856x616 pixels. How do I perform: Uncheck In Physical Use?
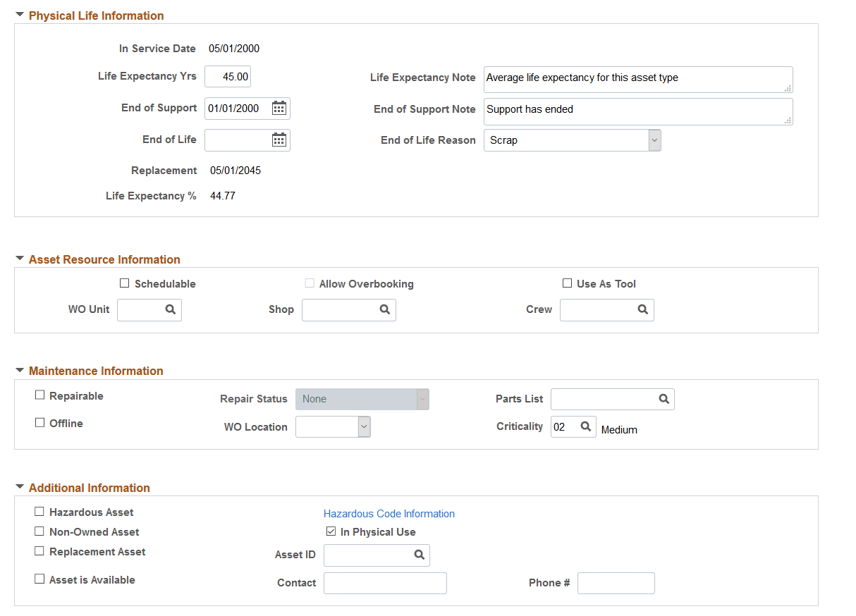(x=331, y=531)
